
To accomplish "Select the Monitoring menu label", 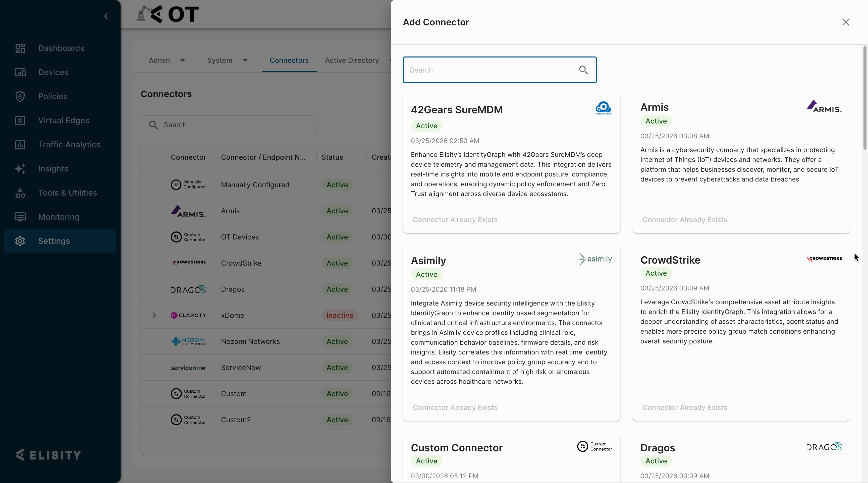I will [x=59, y=217].
